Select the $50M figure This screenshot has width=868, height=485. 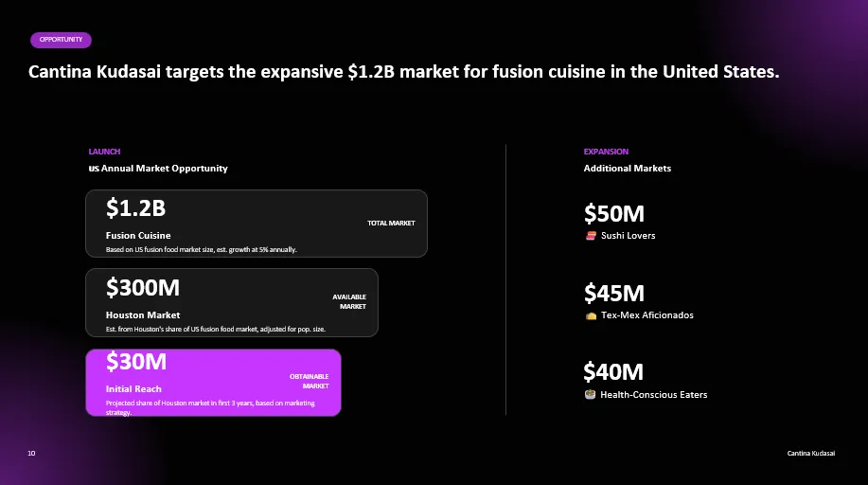pos(614,213)
